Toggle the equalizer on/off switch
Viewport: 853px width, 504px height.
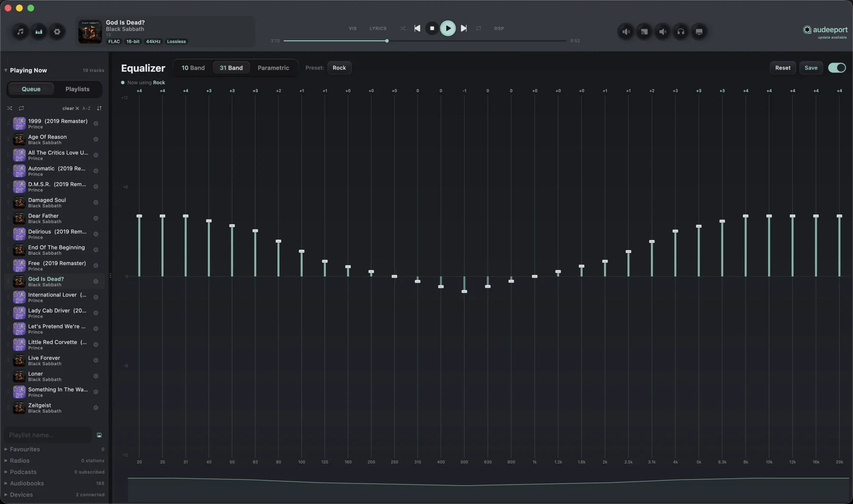pyautogui.click(x=837, y=68)
